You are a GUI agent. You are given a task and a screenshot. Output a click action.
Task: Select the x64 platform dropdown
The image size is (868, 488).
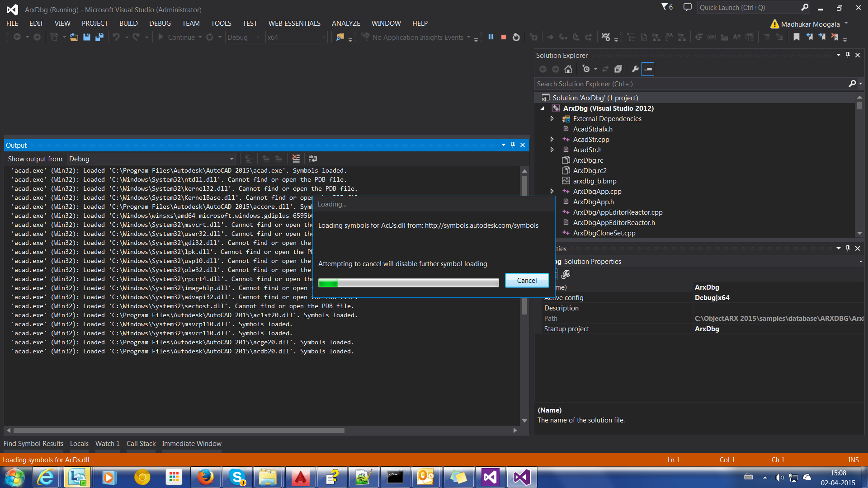(x=295, y=37)
